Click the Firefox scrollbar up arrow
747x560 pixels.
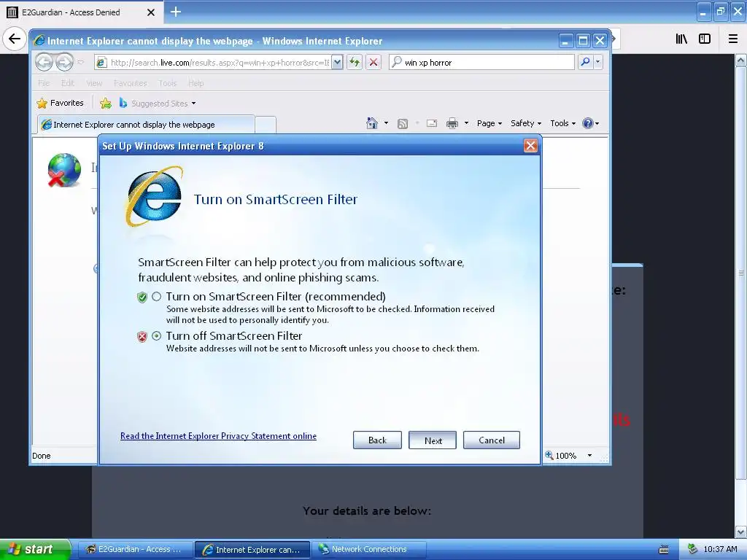(x=741, y=61)
